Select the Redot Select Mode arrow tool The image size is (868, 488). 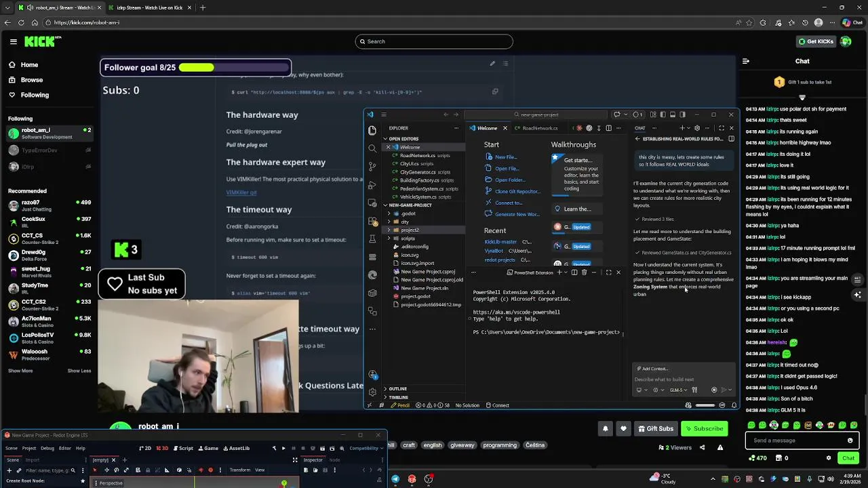click(x=94, y=470)
